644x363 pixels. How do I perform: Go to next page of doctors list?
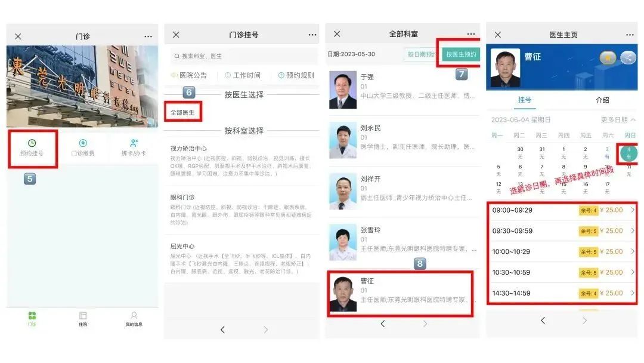point(425,324)
